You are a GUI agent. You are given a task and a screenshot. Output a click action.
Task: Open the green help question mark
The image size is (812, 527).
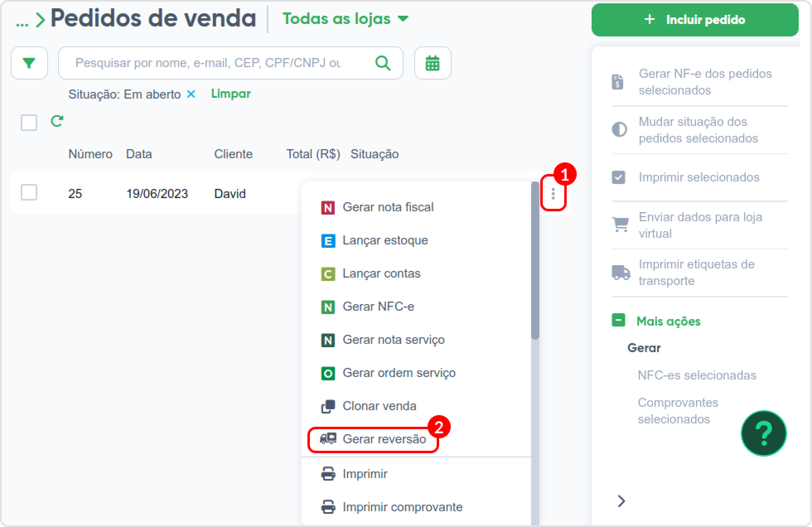(764, 433)
